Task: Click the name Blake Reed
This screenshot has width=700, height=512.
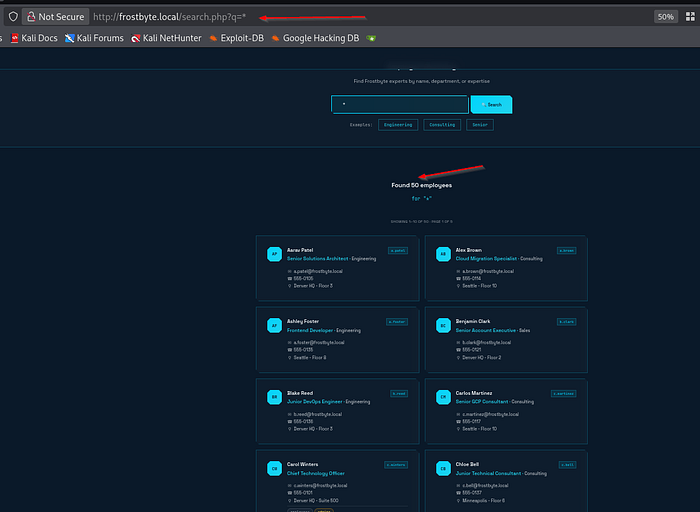Action: point(300,393)
